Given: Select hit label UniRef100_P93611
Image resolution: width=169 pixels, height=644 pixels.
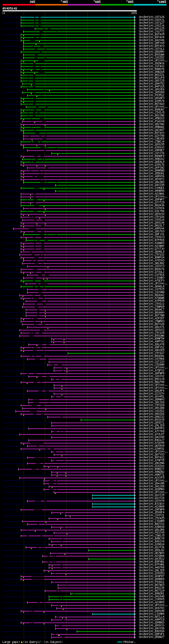Looking at the screenshot, I should tap(152, 582).
